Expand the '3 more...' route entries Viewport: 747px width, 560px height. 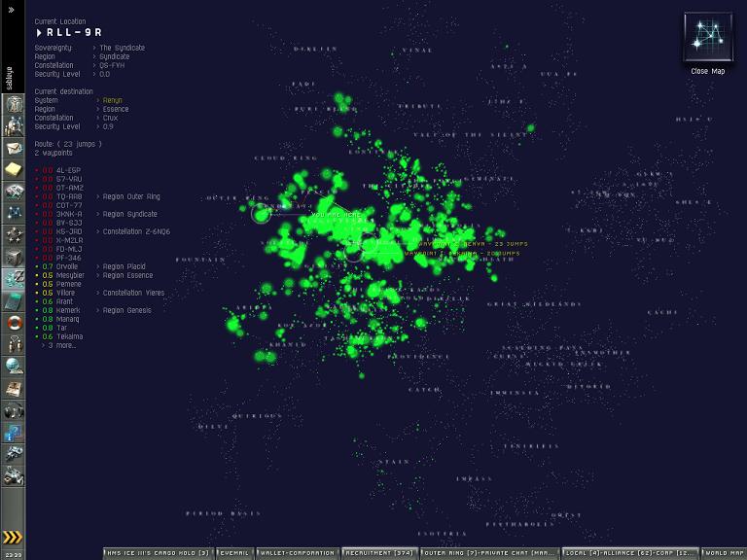coord(61,345)
